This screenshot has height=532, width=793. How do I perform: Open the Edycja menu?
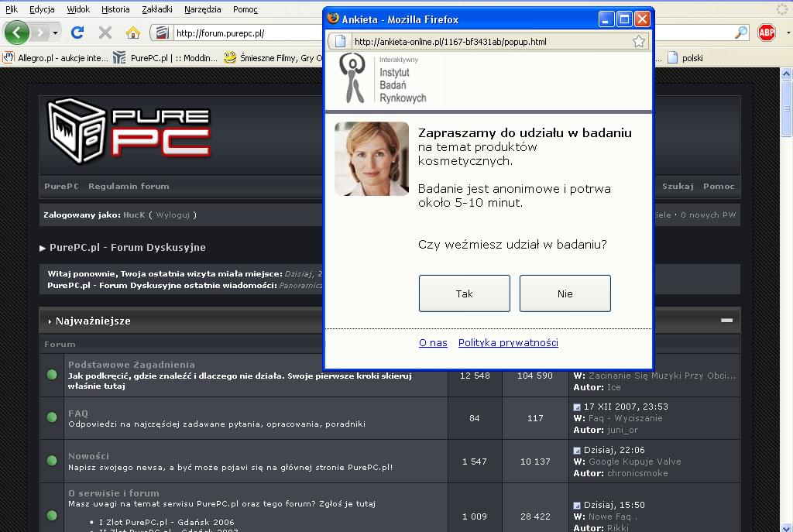42,9
